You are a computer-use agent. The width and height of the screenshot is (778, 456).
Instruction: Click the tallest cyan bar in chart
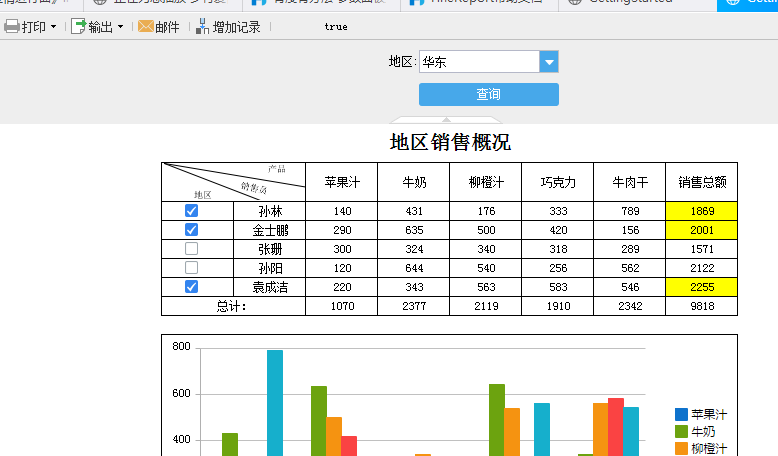coord(275,403)
